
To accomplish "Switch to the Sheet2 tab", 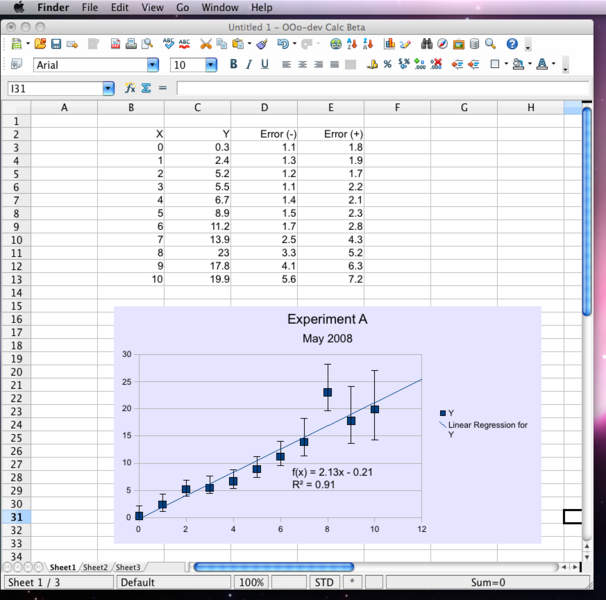I will (x=95, y=567).
